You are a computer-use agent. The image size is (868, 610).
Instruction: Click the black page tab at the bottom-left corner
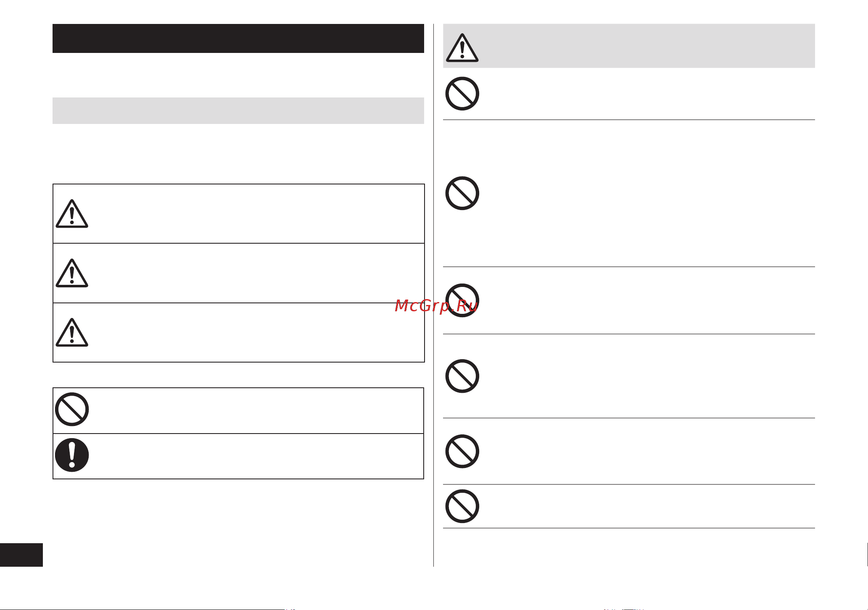(21, 555)
